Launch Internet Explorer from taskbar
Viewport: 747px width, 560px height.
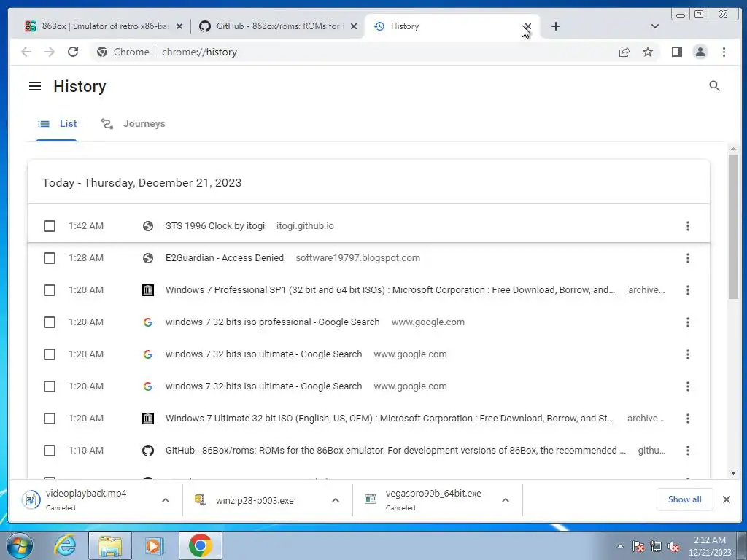65,545
